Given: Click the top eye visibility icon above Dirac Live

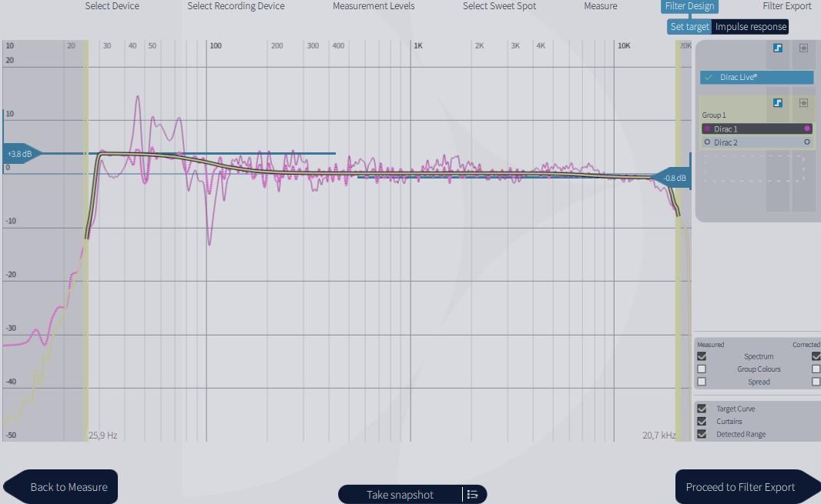Looking at the screenshot, I should [803, 48].
